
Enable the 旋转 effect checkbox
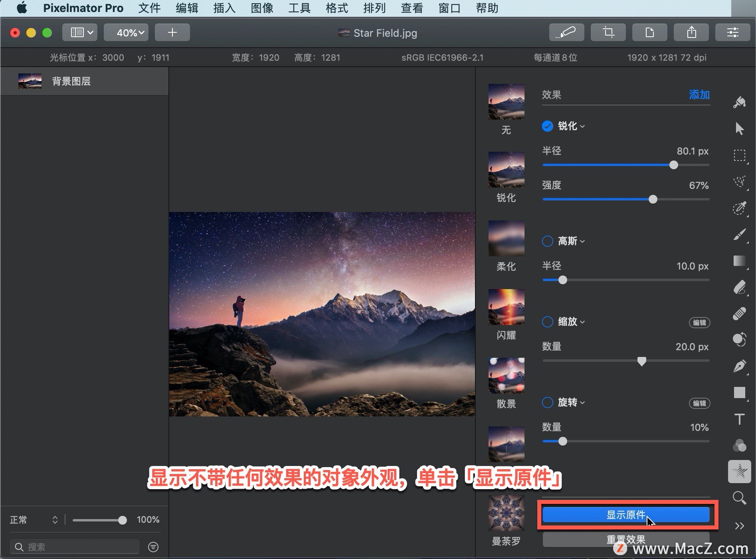[x=547, y=402]
